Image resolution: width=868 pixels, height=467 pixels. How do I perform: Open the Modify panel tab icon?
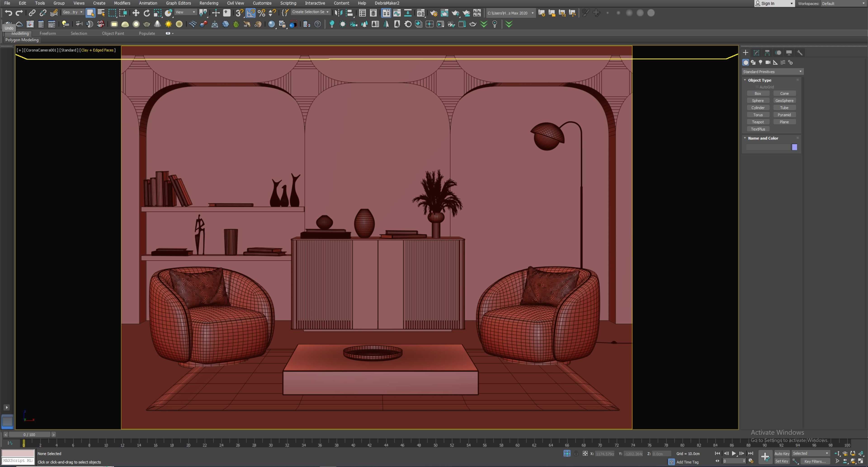tap(756, 53)
